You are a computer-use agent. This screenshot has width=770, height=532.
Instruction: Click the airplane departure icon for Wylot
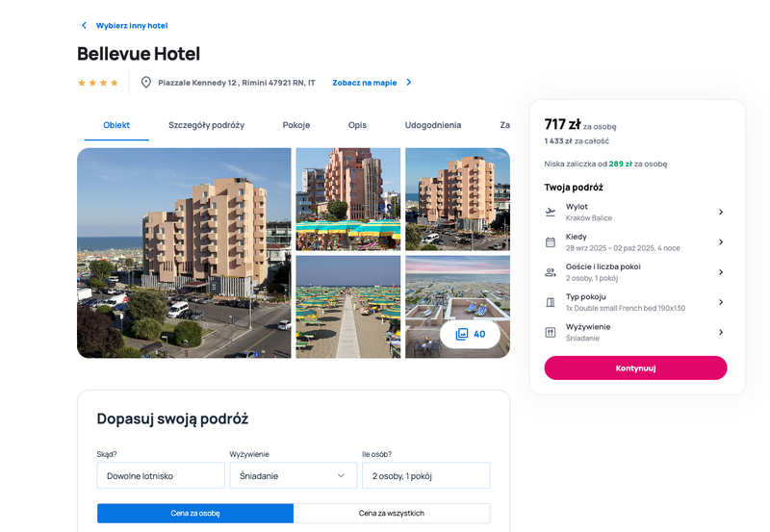click(x=551, y=212)
